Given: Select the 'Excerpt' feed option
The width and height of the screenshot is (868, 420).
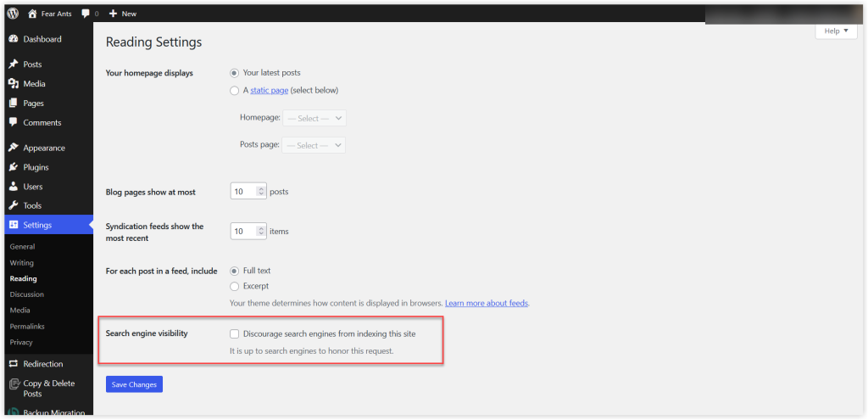Looking at the screenshot, I should [234, 287].
